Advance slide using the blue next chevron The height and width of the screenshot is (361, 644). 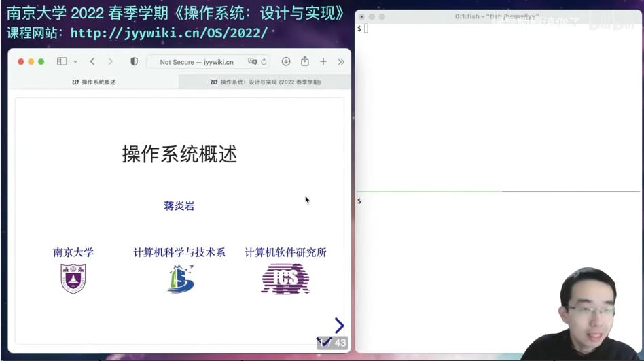coord(339,325)
